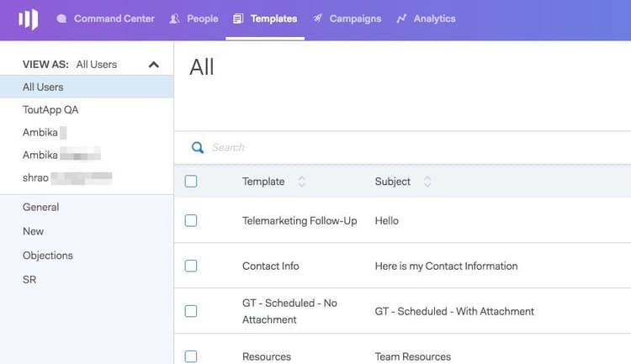The image size is (631, 364).
Task: Tick the Contact Info row checkbox
Action: [x=191, y=266]
